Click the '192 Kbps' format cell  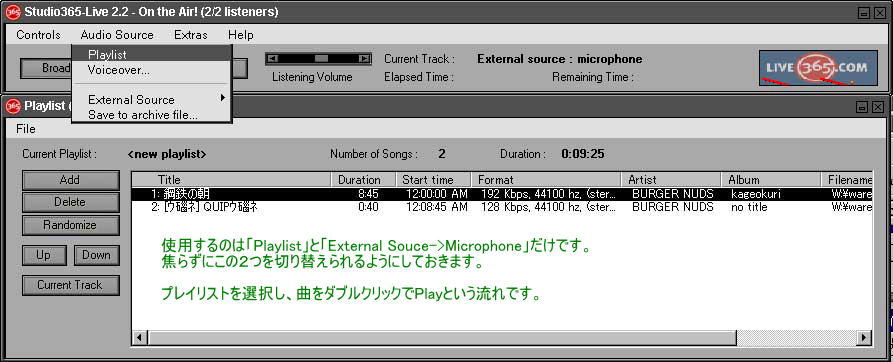(548, 194)
